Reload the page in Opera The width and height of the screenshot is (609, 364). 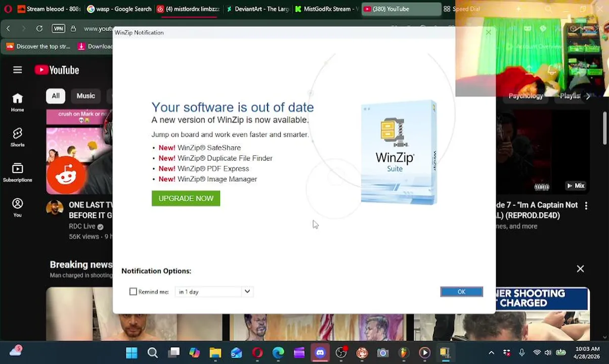tap(39, 28)
